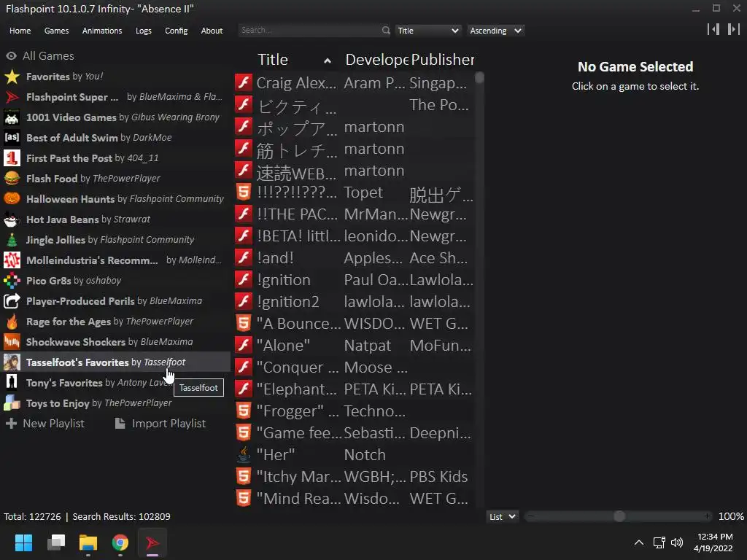Open the Title sort-by dropdown
The height and width of the screenshot is (560, 747).
(x=427, y=31)
